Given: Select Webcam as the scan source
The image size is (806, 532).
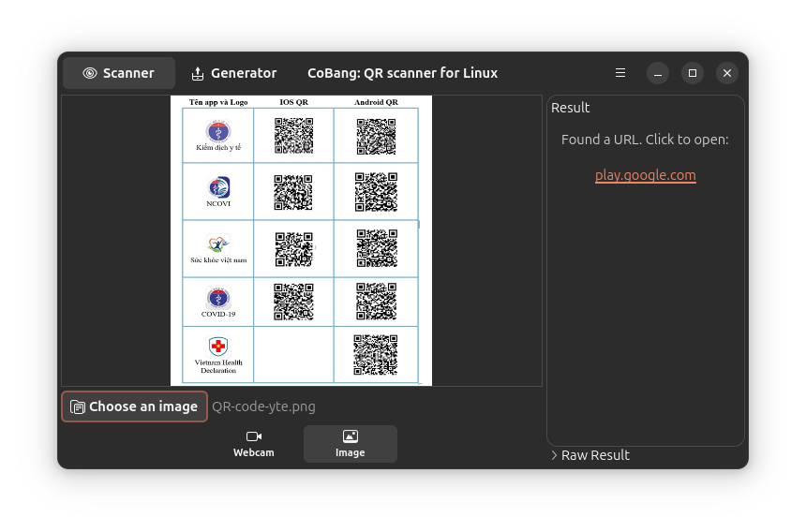Looking at the screenshot, I should point(253,444).
